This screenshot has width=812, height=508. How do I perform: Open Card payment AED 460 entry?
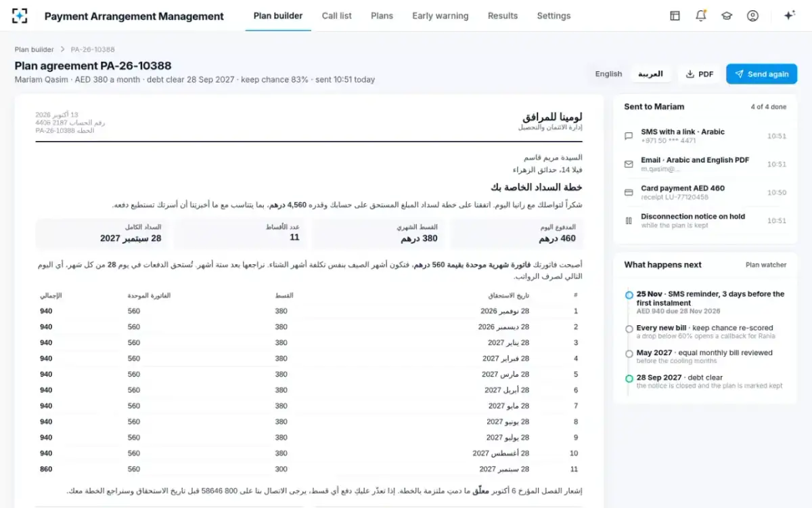click(x=704, y=192)
